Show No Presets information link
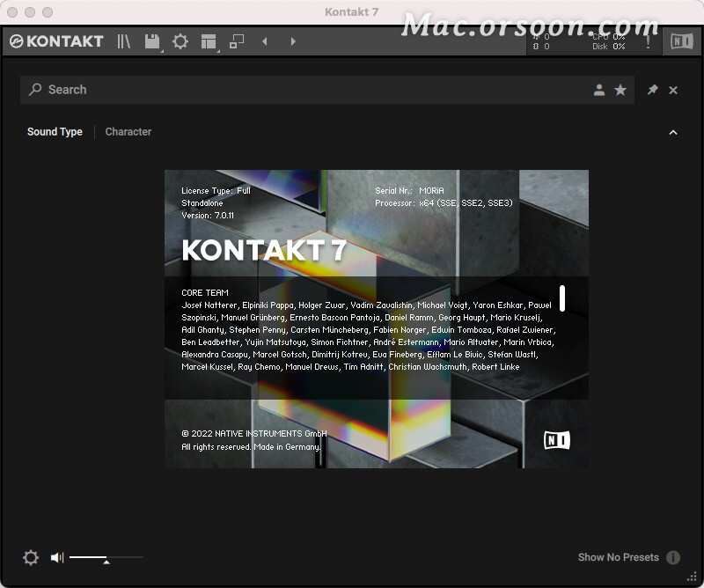This screenshot has width=704, height=588. [673, 557]
